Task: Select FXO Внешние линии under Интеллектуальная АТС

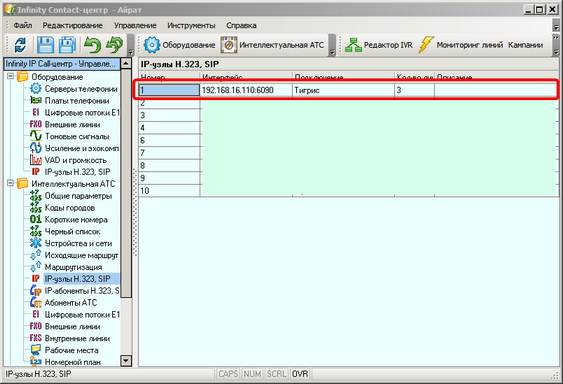Action: tap(72, 327)
